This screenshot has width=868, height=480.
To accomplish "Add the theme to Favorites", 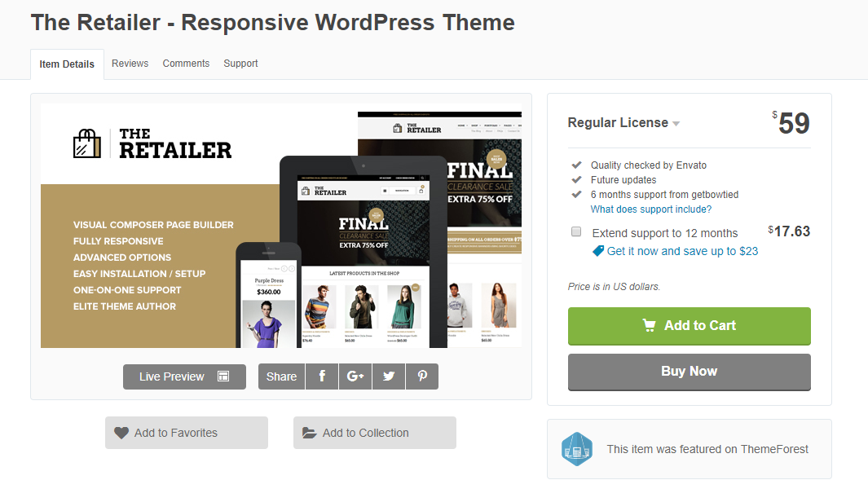I will click(187, 433).
